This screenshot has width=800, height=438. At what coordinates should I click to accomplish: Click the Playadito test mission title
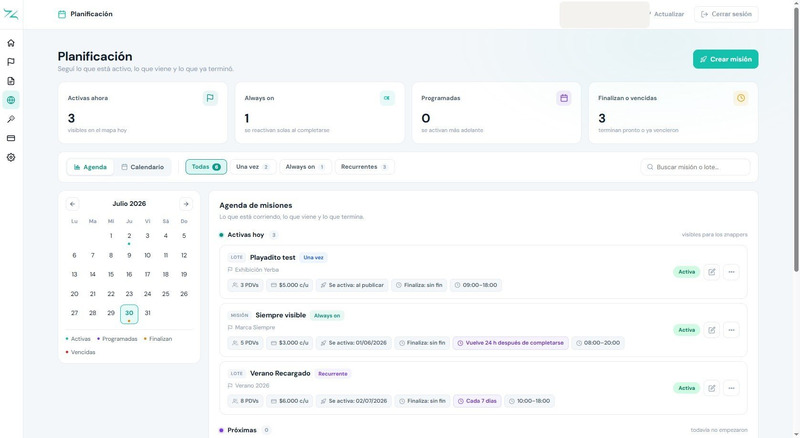point(272,257)
